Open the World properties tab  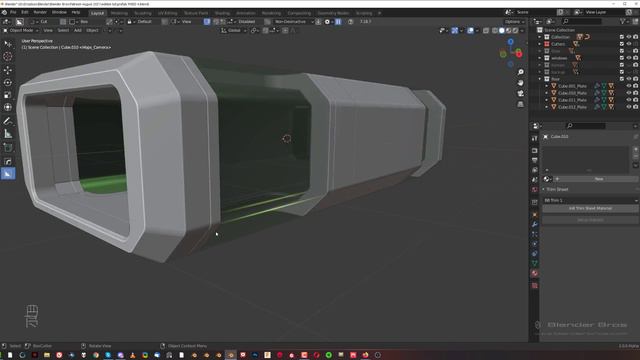(534, 189)
